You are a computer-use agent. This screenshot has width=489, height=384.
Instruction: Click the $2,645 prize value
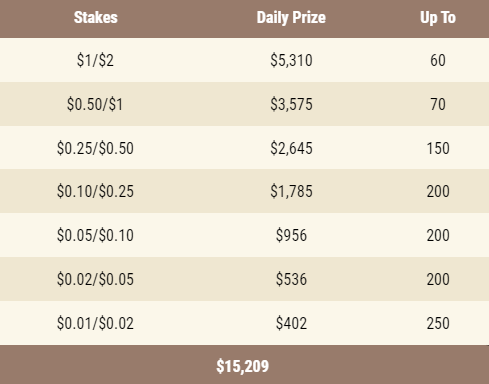click(291, 148)
